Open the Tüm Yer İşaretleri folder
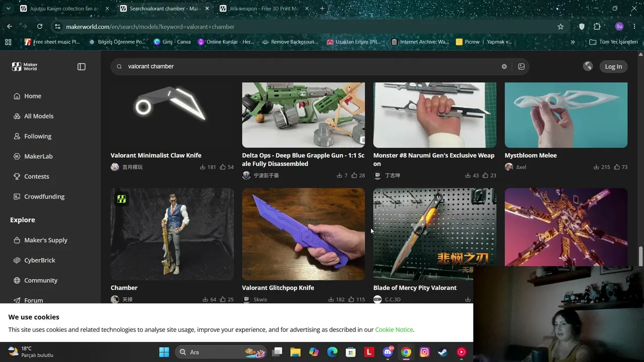Viewport: 644px width, 362px height. [613, 42]
